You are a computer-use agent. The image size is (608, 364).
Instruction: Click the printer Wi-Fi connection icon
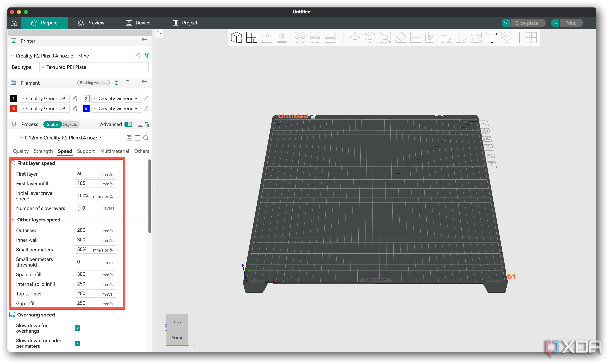click(147, 56)
